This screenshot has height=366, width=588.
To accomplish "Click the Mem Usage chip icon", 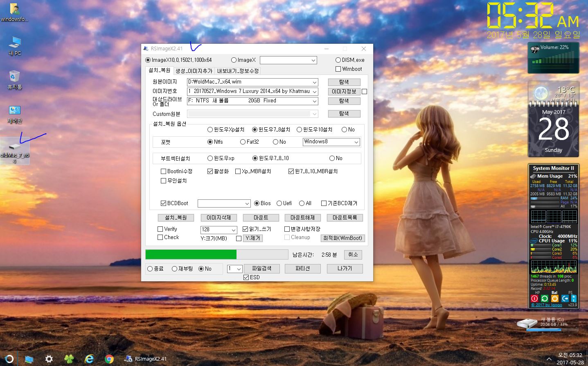I will (x=533, y=176).
